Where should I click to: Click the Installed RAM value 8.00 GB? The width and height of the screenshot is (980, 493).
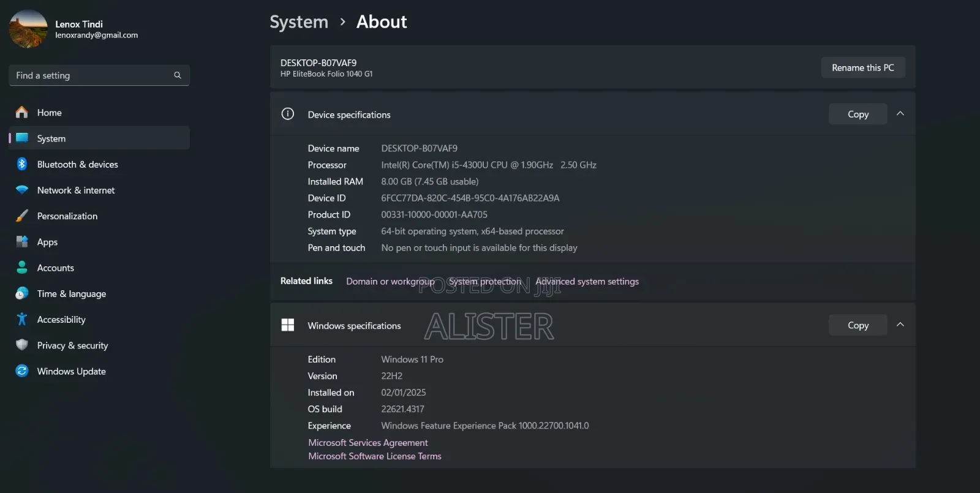(x=430, y=181)
